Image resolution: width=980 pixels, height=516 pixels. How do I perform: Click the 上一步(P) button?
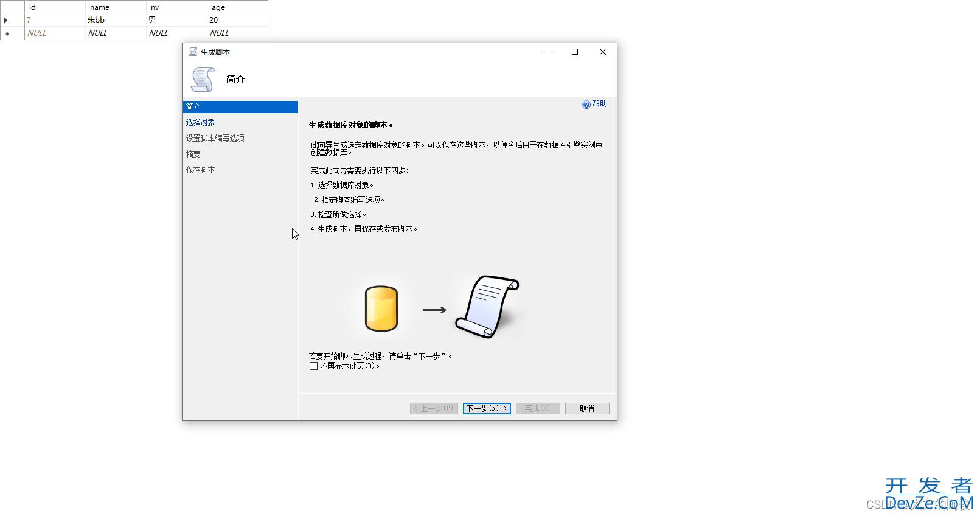tap(434, 408)
